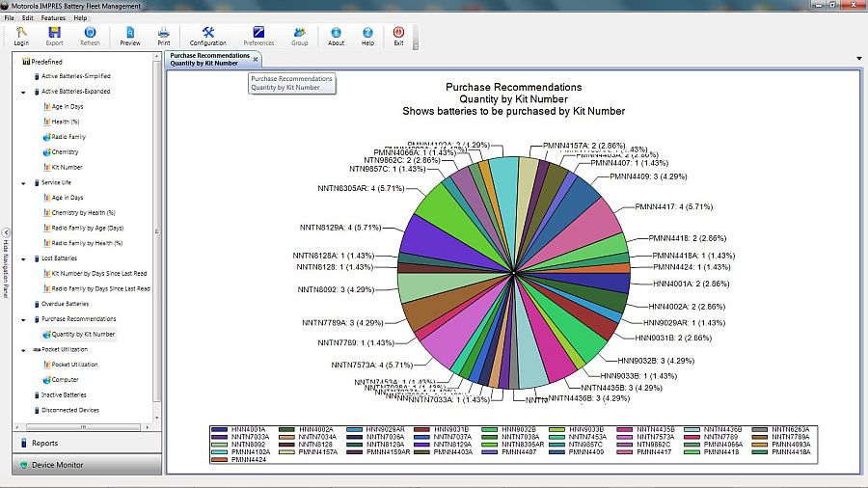Click the Refresh toolbar icon
868x488 pixels.
(x=90, y=36)
